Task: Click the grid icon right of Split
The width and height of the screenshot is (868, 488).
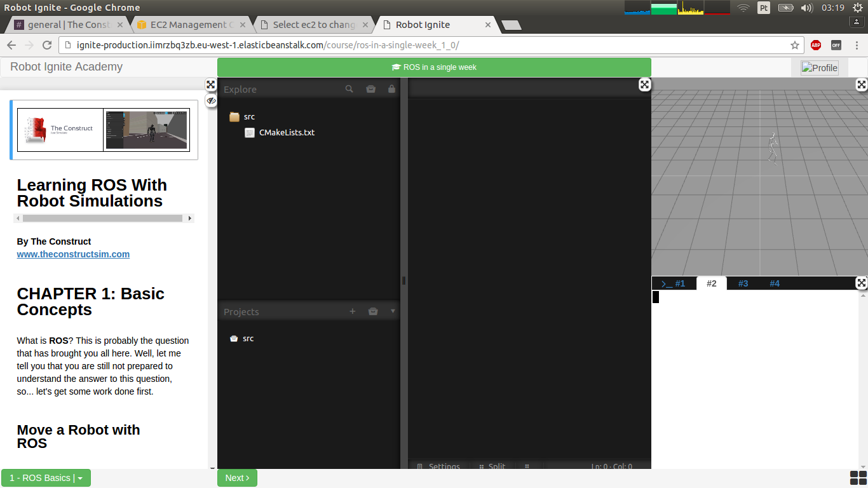Action: (527, 466)
